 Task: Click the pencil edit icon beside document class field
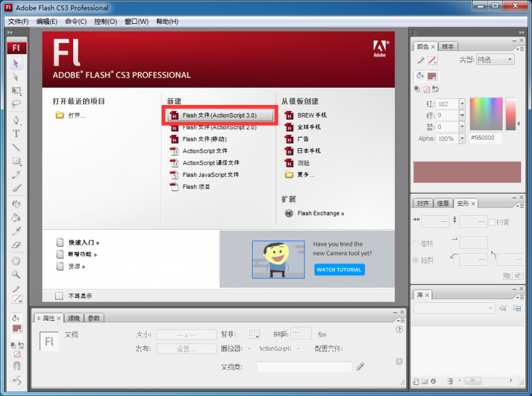360,366
